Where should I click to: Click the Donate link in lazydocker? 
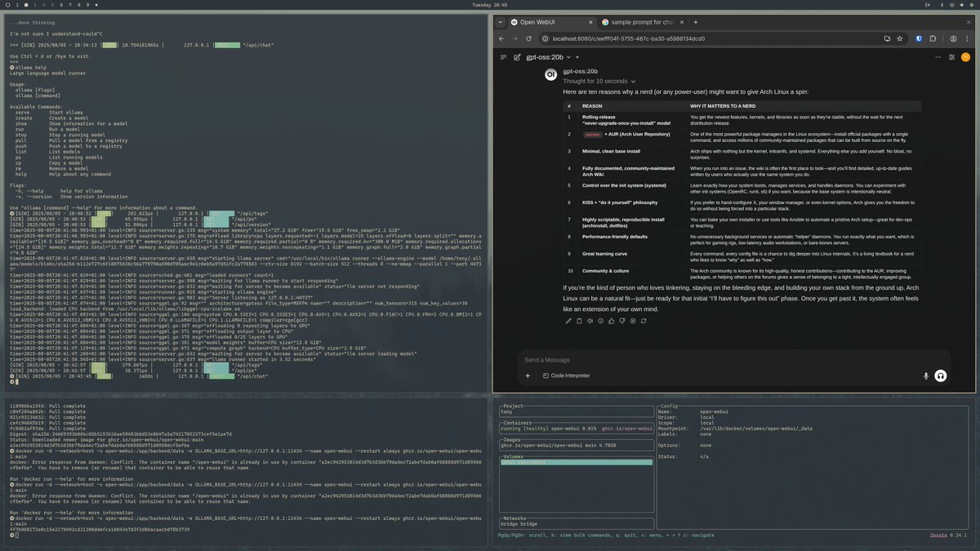coord(939,535)
